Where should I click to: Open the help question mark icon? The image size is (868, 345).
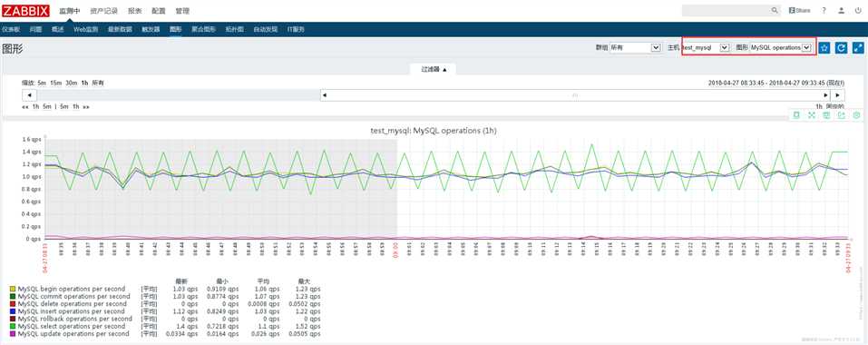[x=824, y=11]
